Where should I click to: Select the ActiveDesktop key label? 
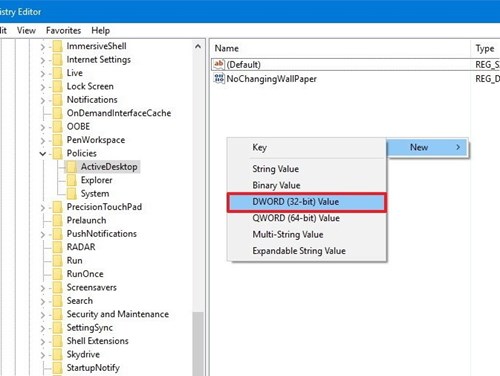coord(109,167)
